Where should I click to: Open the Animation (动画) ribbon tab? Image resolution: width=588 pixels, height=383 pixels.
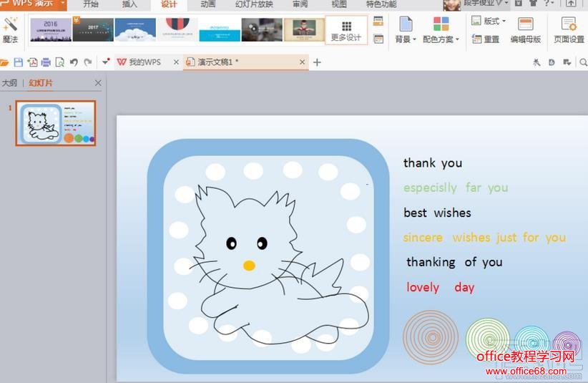(x=207, y=4)
